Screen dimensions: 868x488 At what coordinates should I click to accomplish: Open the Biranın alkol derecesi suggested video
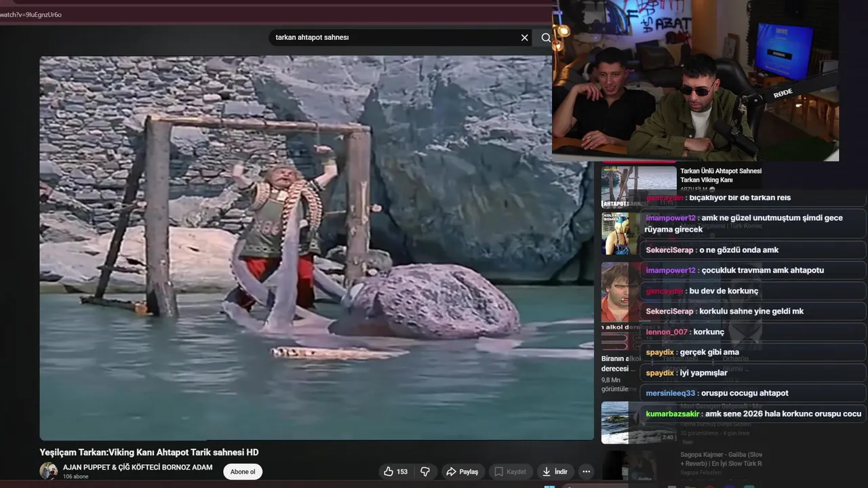620,364
